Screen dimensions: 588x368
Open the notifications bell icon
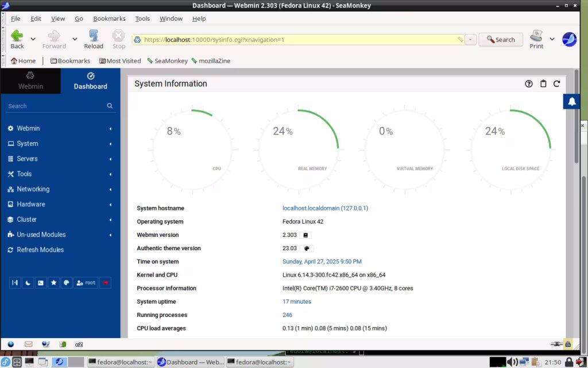click(571, 101)
